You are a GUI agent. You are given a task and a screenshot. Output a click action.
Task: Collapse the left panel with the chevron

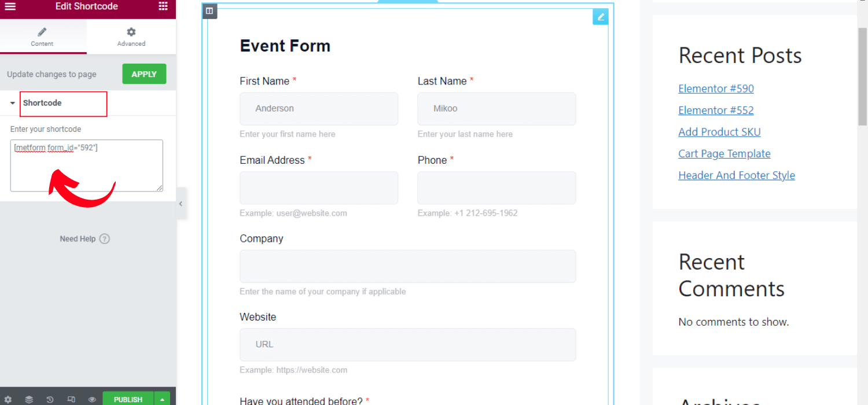(x=180, y=204)
